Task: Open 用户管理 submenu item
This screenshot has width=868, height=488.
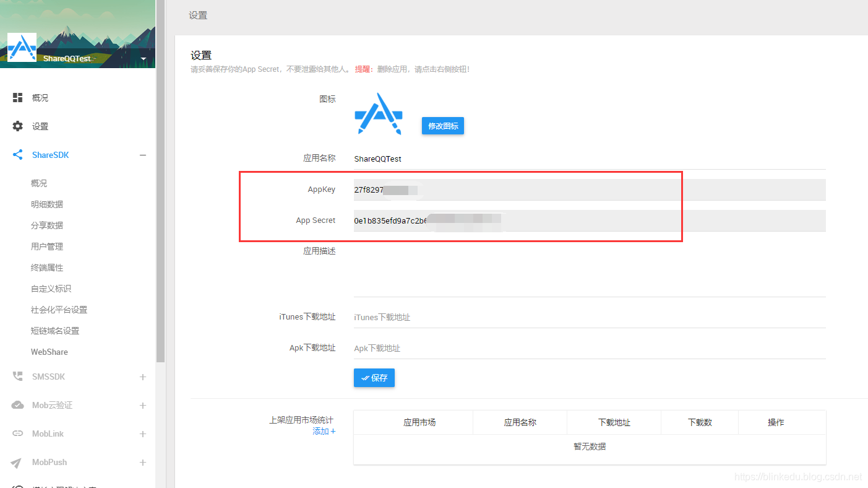Action: (47, 246)
